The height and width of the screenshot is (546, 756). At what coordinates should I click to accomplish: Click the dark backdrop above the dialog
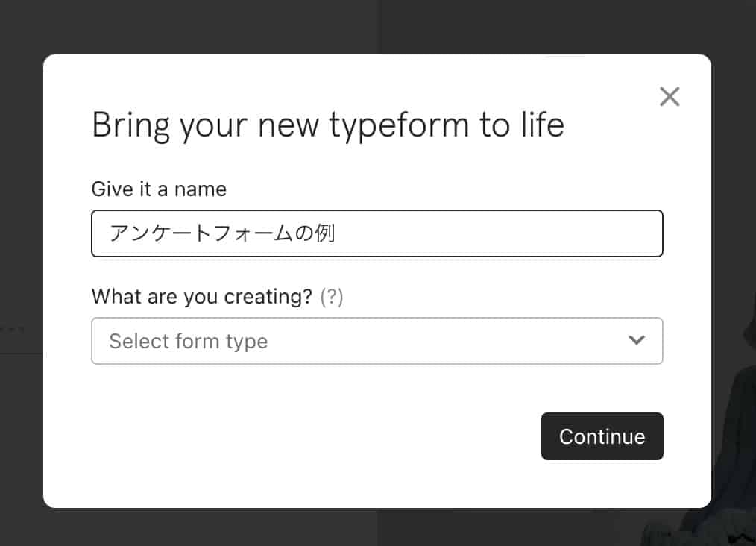click(x=373, y=26)
